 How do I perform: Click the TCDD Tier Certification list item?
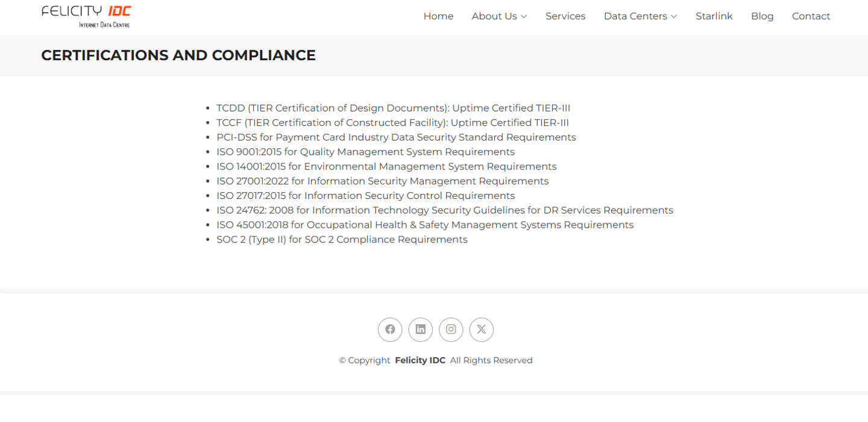[x=393, y=109]
